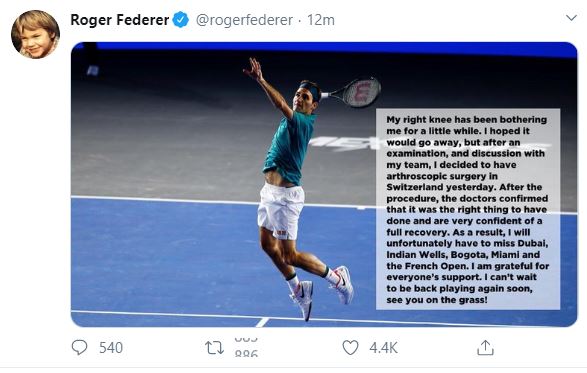This screenshot has width=587, height=373.
Task: Click the reply speech bubble icon
Action: [79, 348]
